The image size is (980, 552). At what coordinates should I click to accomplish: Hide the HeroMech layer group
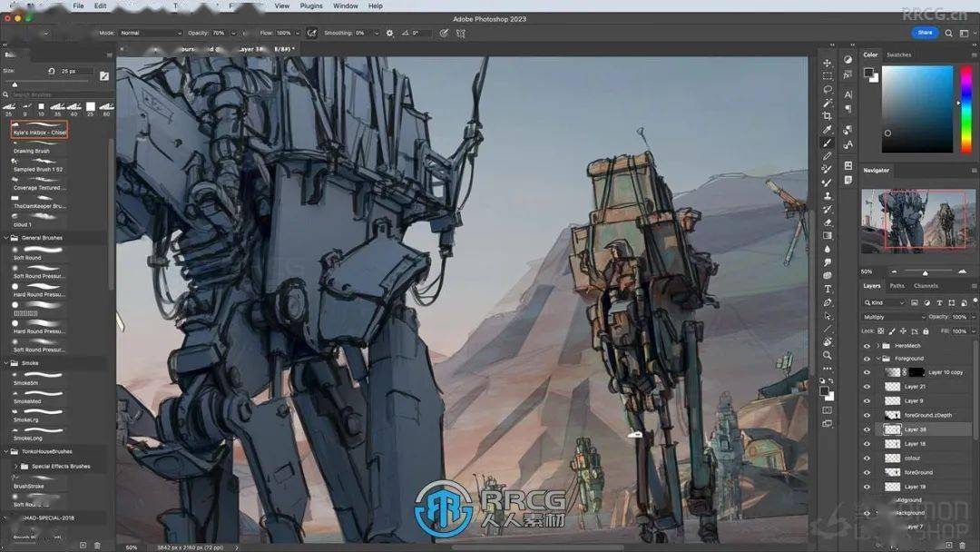click(867, 345)
